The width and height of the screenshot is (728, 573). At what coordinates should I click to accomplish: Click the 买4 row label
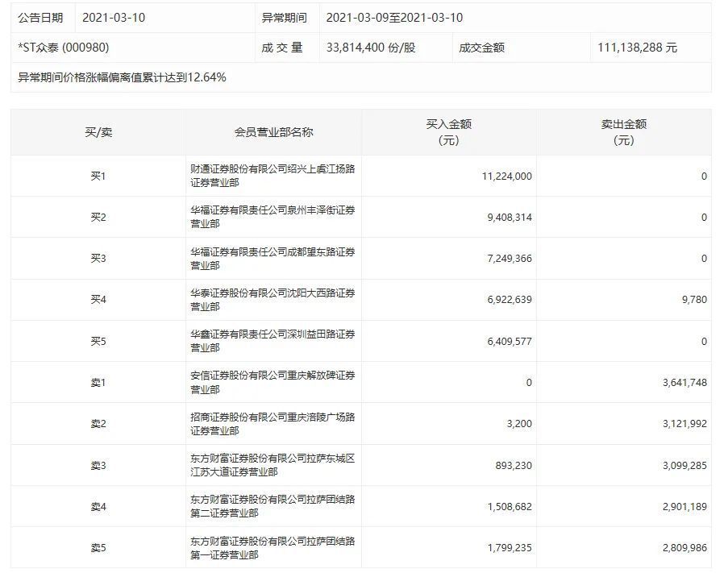(x=98, y=300)
